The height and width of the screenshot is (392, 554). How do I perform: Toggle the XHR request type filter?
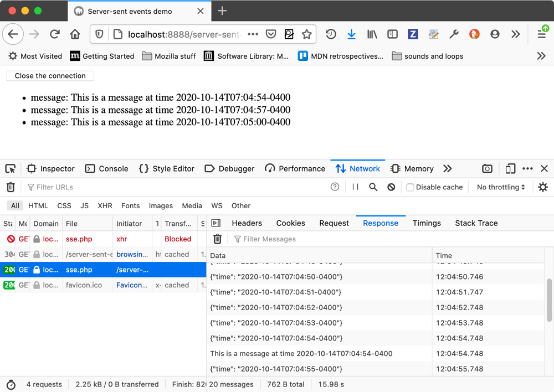105,205
